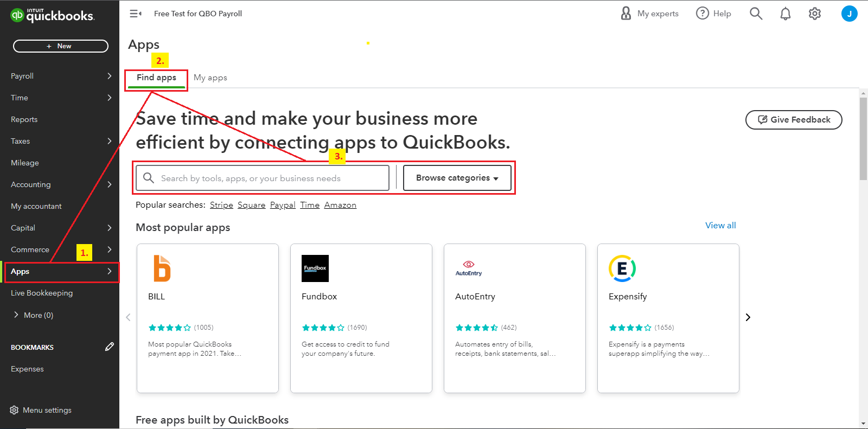
Task: Open the Browse categories dropdown
Action: click(457, 178)
